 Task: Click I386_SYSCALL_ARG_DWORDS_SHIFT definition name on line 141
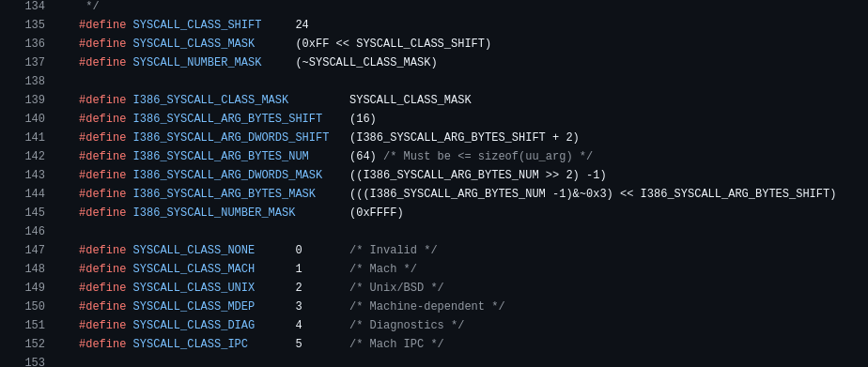[x=231, y=138]
